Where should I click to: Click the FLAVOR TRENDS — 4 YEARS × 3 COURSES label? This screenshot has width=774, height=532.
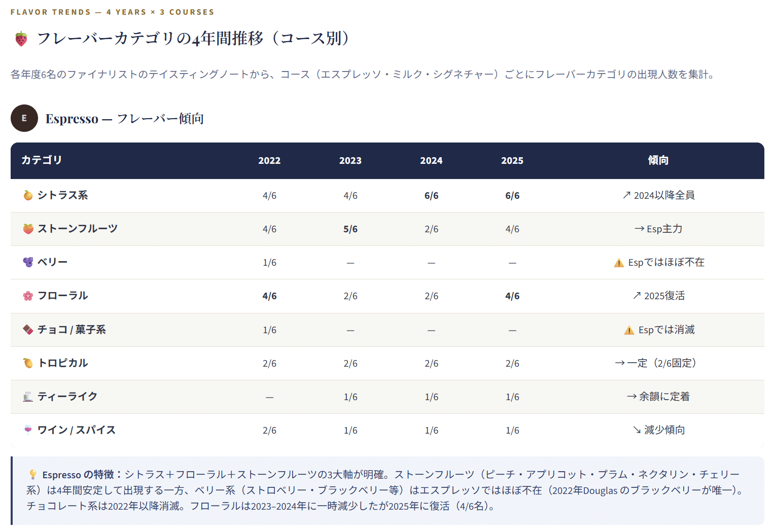pyautogui.click(x=113, y=12)
